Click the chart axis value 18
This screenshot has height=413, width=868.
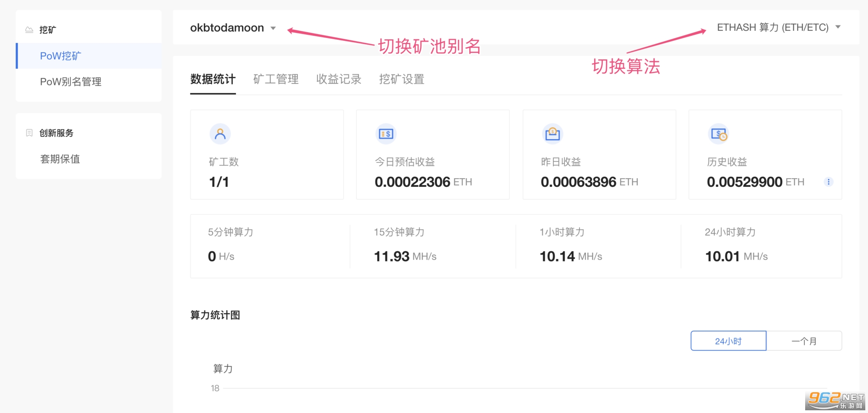coord(215,388)
